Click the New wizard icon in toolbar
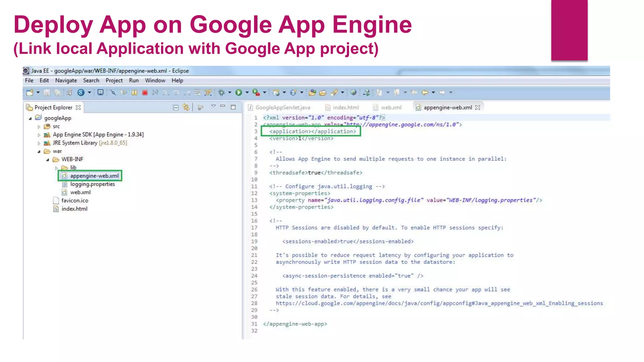 point(30,92)
